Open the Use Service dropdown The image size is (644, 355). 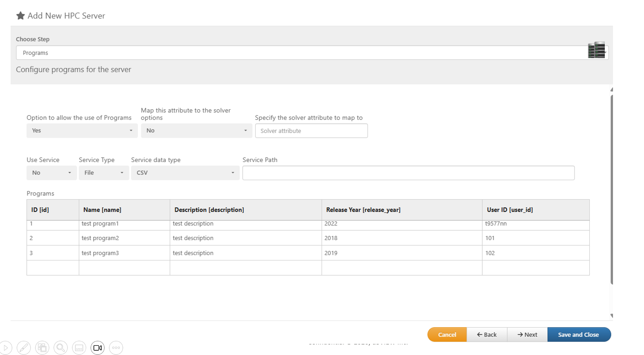pos(51,173)
